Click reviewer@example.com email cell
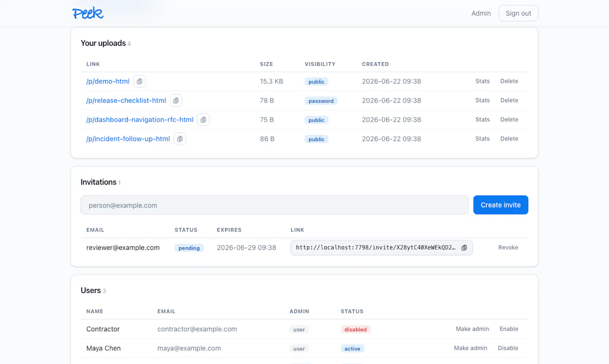This screenshot has height=364, width=609. coord(123,248)
